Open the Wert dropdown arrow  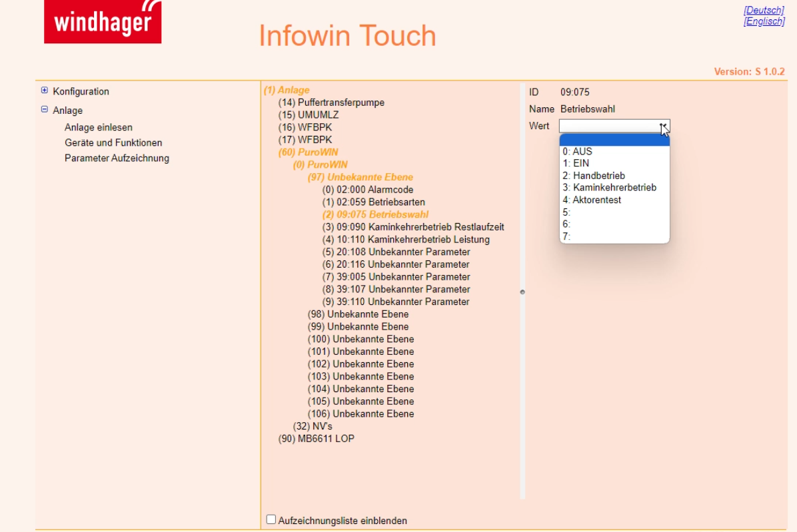tap(663, 127)
